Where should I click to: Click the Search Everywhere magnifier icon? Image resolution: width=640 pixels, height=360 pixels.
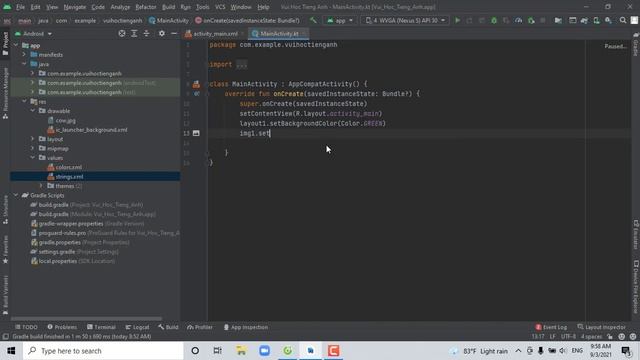tap(623, 20)
